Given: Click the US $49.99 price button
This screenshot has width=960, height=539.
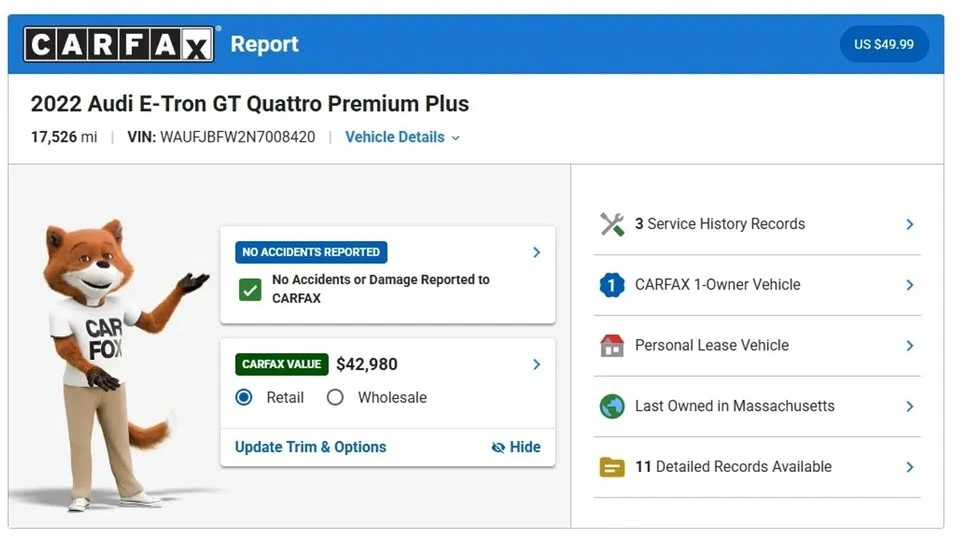Looking at the screenshot, I should (x=884, y=44).
